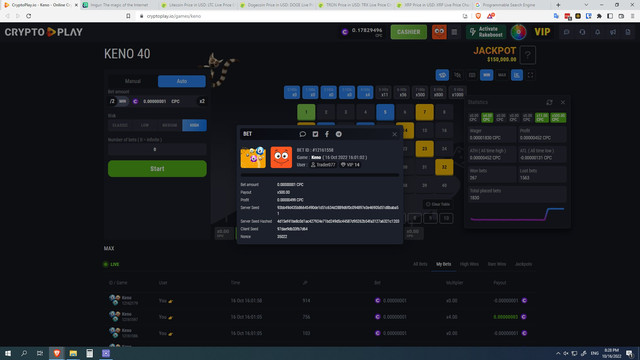The image size is (640, 360).
Task: Open user Trader077 profile link
Action: pos(323,164)
